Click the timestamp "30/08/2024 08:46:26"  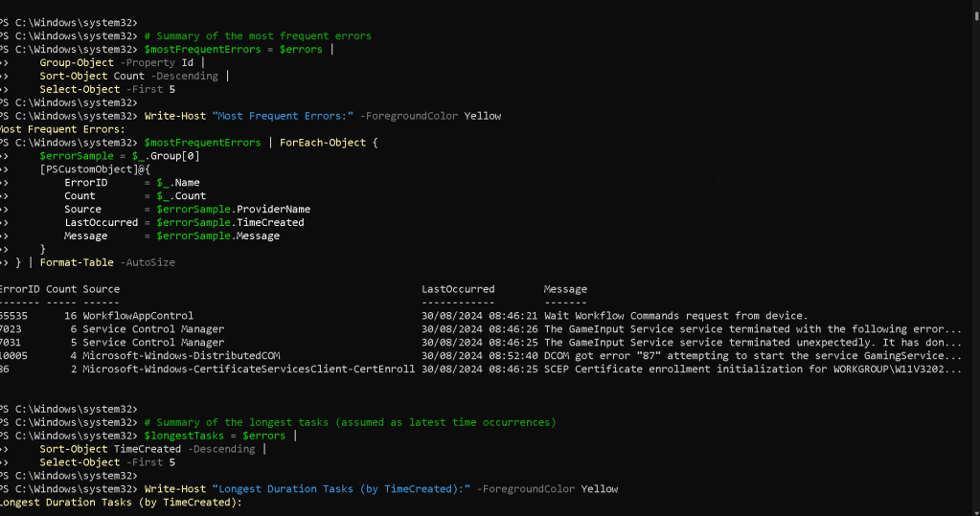point(479,329)
